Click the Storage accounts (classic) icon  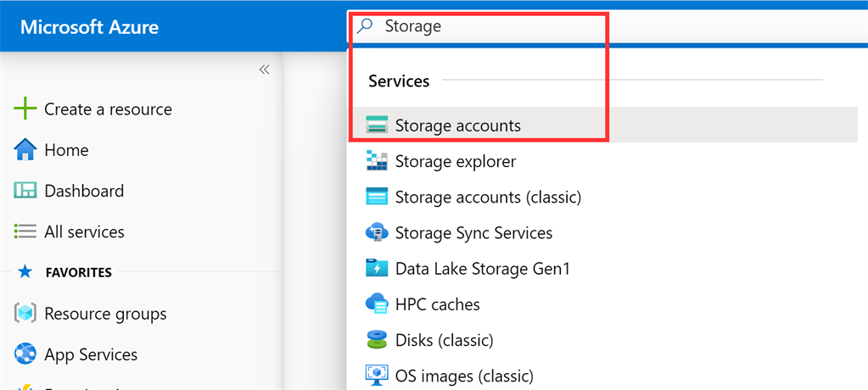pos(377,197)
